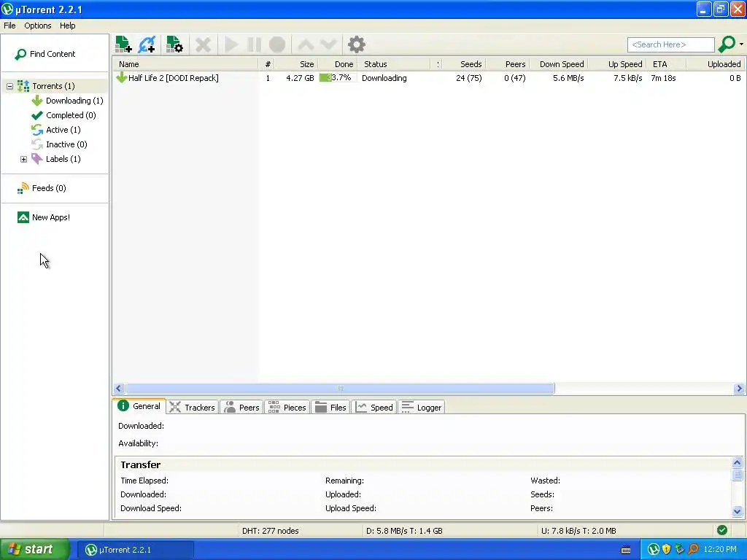
Task: Click the Start torrent play icon
Action: tap(231, 44)
